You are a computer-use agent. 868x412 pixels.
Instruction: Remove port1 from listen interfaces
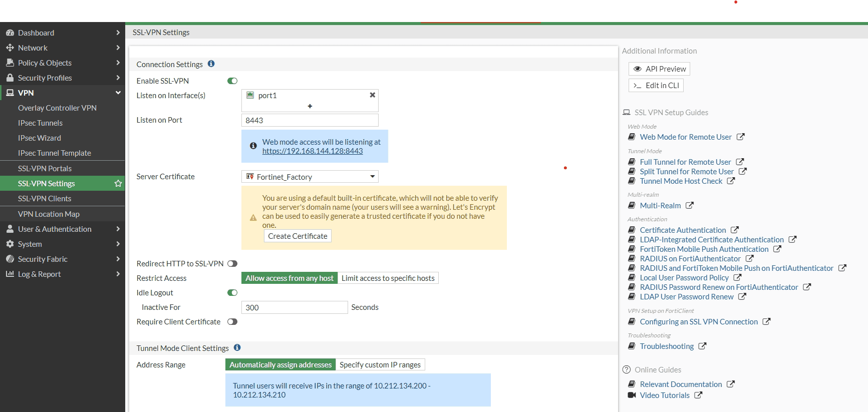(373, 95)
